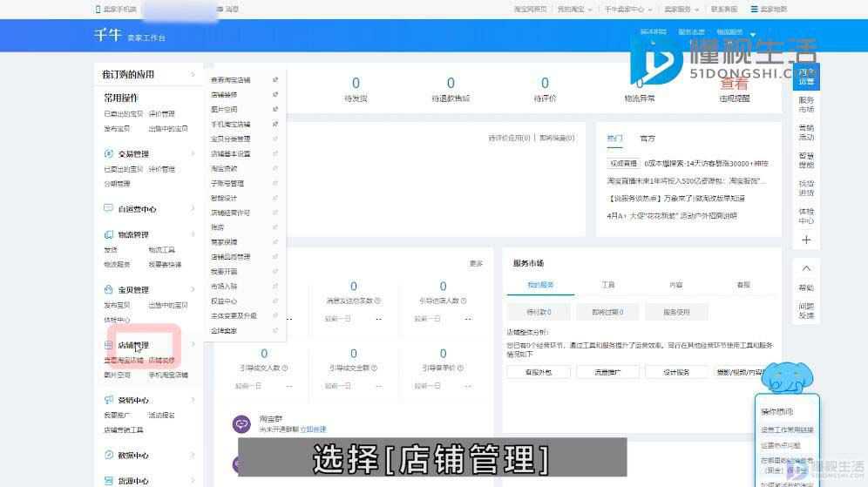This screenshot has height=487, width=868.
Task: Open 活动报名 under 营销中心
Action: tap(161, 415)
